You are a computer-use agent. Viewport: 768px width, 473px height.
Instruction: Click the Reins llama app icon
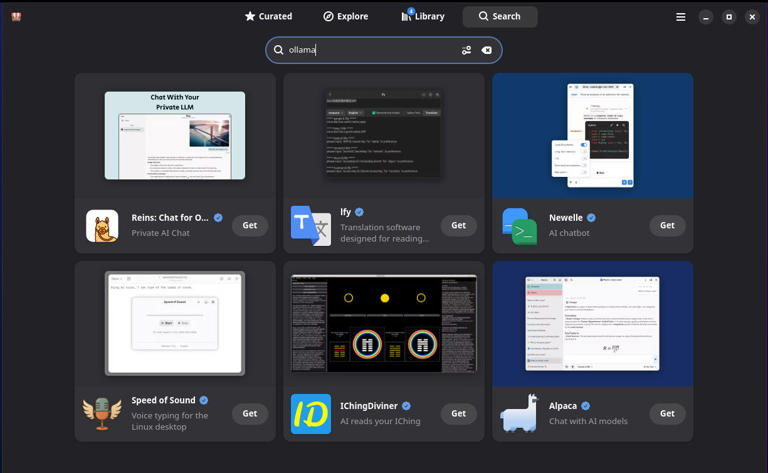click(102, 226)
